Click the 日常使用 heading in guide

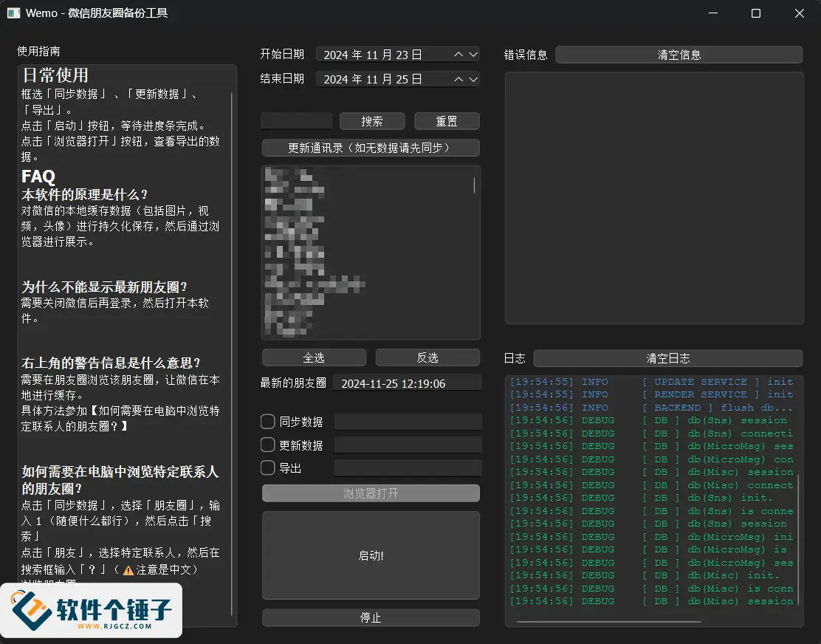(55, 75)
